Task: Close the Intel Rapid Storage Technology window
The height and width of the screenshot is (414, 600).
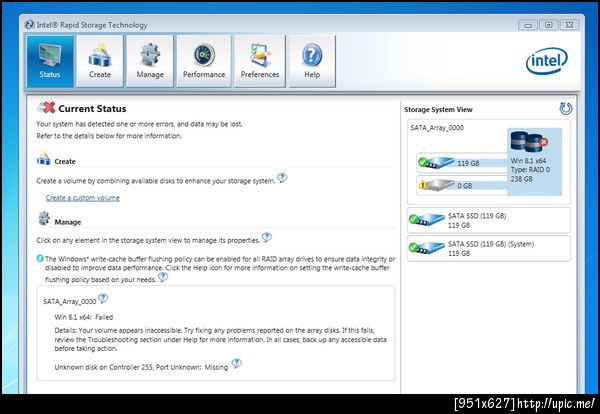Action: coord(569,25)
